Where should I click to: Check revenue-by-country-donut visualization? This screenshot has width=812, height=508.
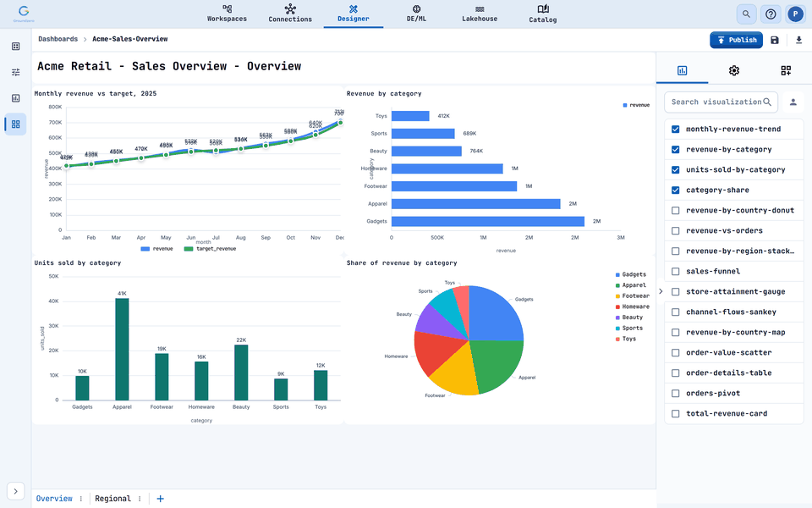click(x=675, y=211)
